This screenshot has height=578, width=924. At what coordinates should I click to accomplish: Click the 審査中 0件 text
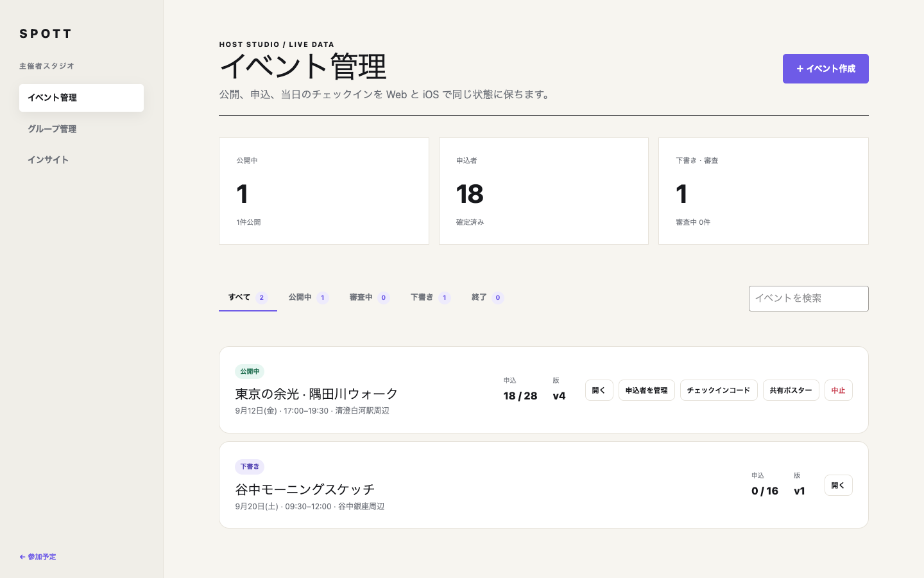click(x=693, y=222)
